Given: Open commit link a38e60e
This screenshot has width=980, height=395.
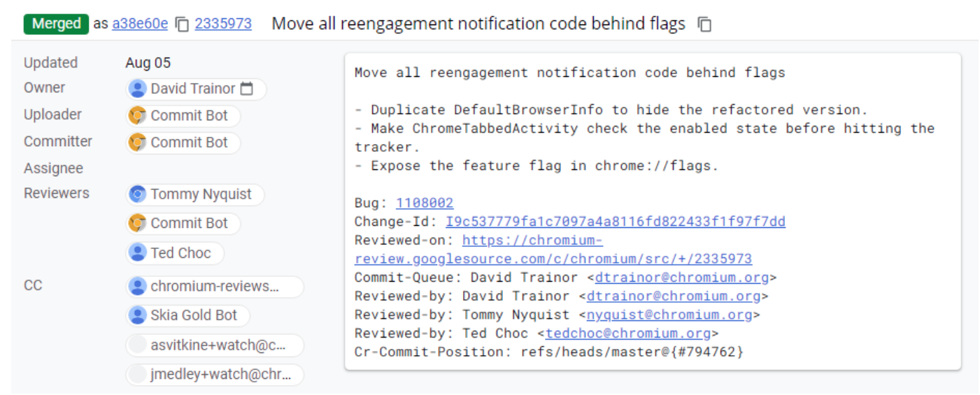Looking at the screenshot, I should pyautogui.click(x=140, y=24).
